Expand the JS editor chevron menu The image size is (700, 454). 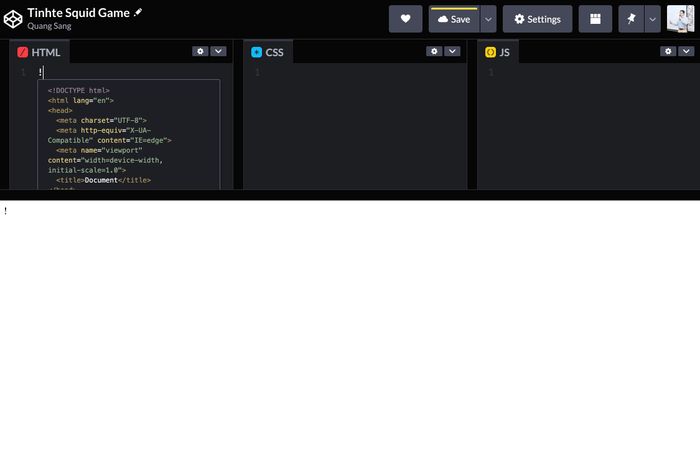point(686,51)
